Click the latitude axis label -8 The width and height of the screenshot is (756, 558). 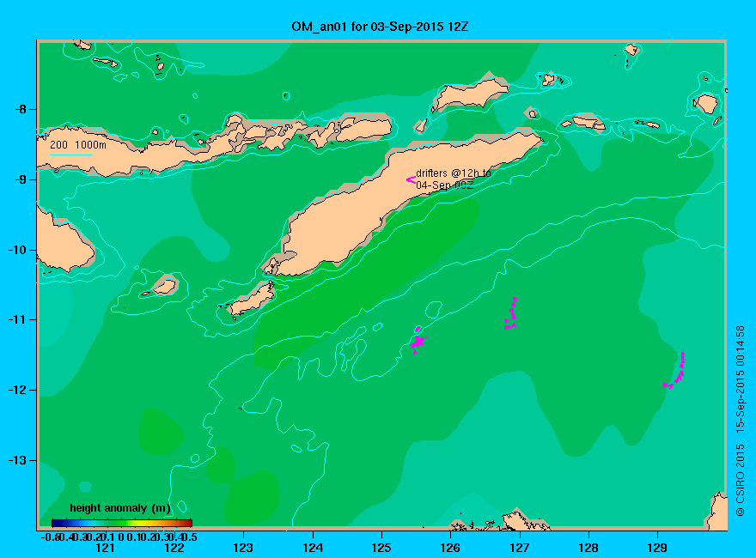tap(21, 109)
